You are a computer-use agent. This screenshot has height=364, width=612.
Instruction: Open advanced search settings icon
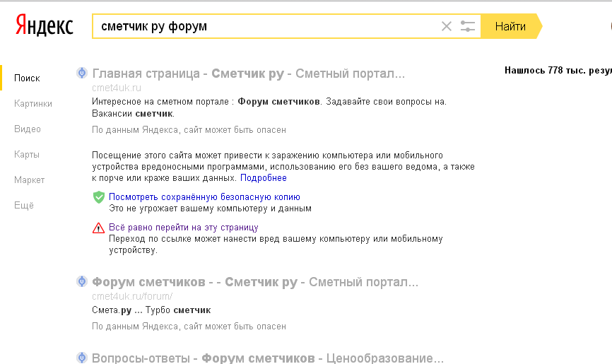pos(468,27)
